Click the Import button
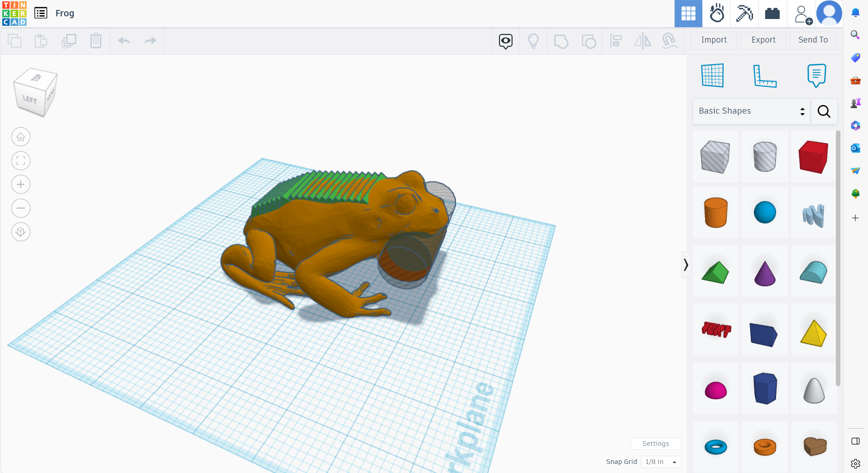The height and width of the screenshot is (473, 868). point(714,40)
